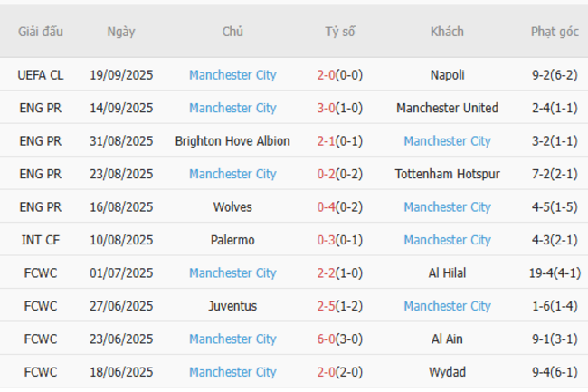The image size is (588, 392).
Task: Click the Phạt góc column header
Action: tap(554, 32)
